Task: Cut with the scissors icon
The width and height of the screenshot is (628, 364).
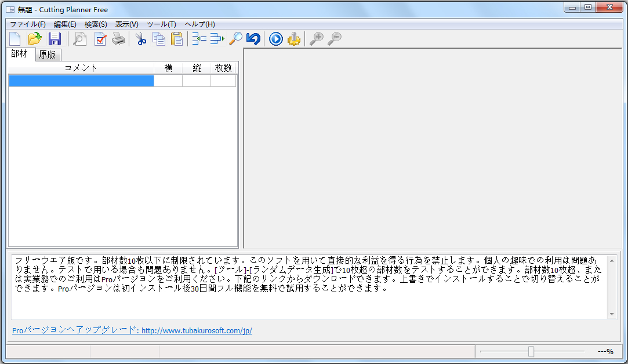Action: pos(140,39)
